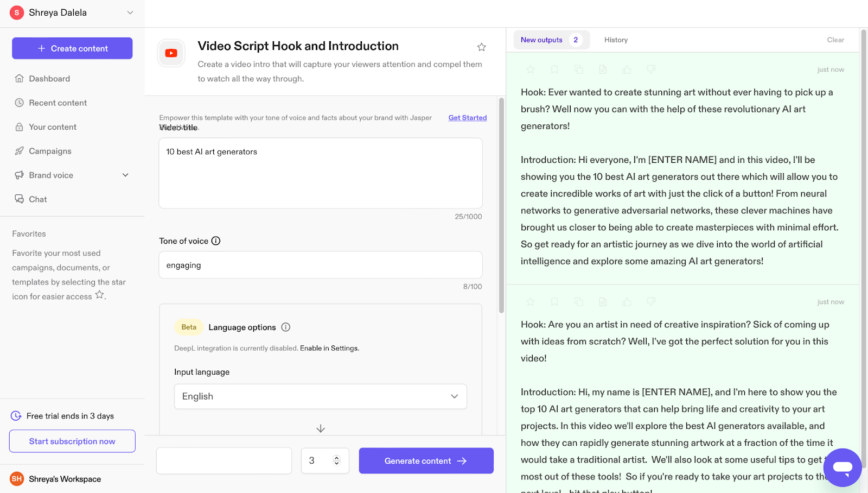Image resolution: width=868 pixels, height=493 pixels.
Task: Clear the generated outputs
Action: [835, 40]
